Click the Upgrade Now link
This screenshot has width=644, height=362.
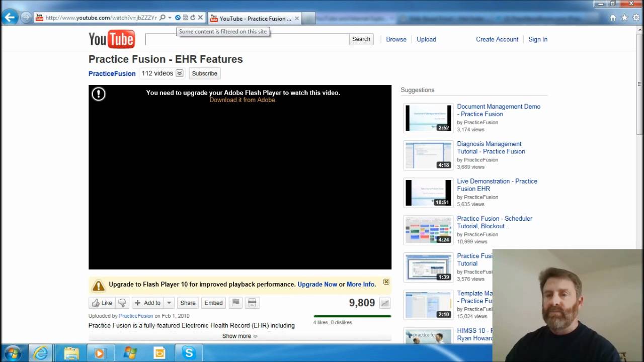[x=317, y=284]
